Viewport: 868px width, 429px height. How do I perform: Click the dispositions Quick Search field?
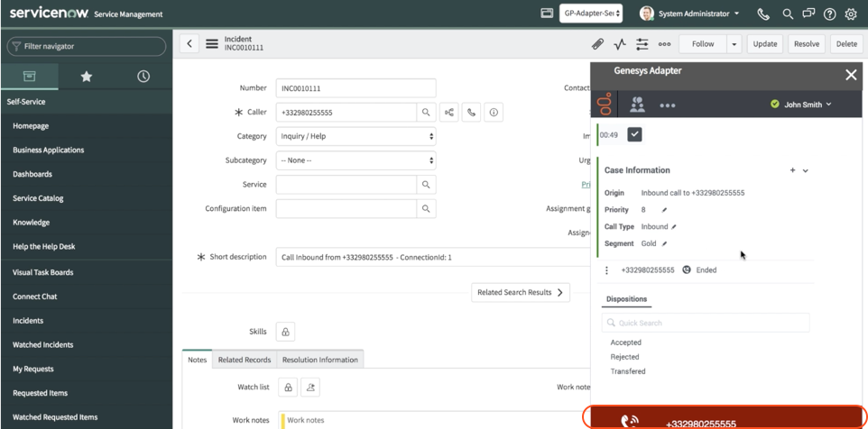click(x=706, y=323)
